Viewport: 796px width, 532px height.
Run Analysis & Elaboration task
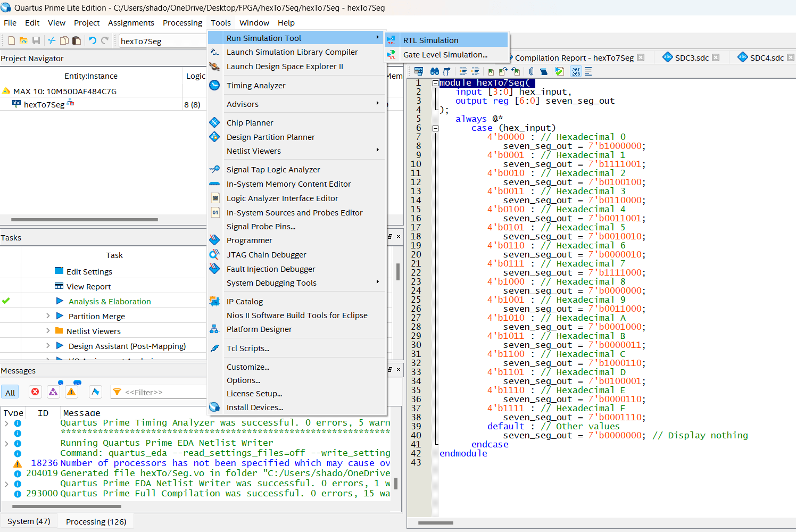[x=110, y=301]
